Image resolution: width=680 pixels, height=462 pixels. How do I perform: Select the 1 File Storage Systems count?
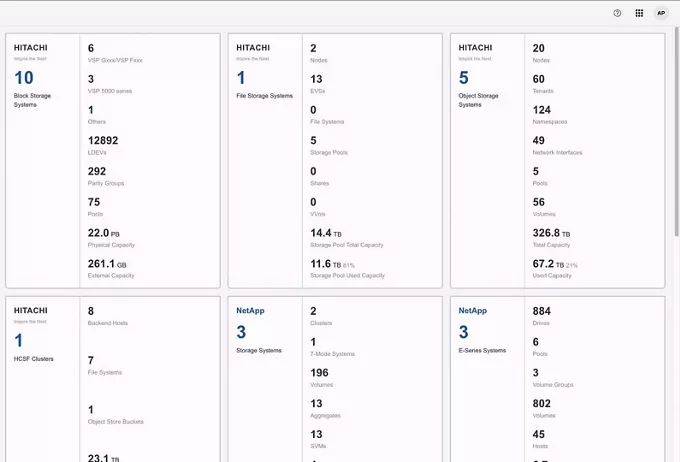point(241,78)
